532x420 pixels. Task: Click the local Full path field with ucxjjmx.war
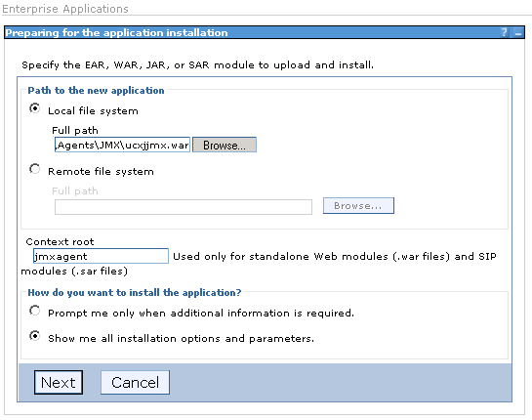pos(122,145)
